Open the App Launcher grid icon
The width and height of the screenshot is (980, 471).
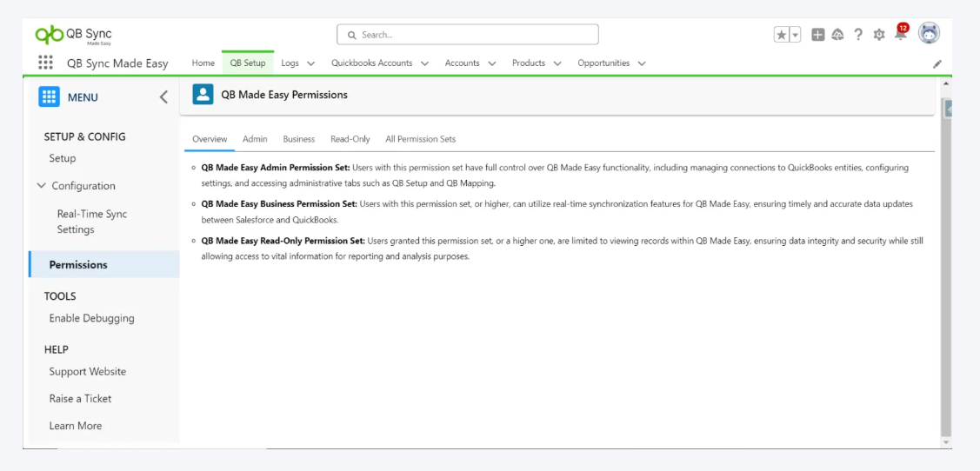pyautogui.click(x=44, y=63)
